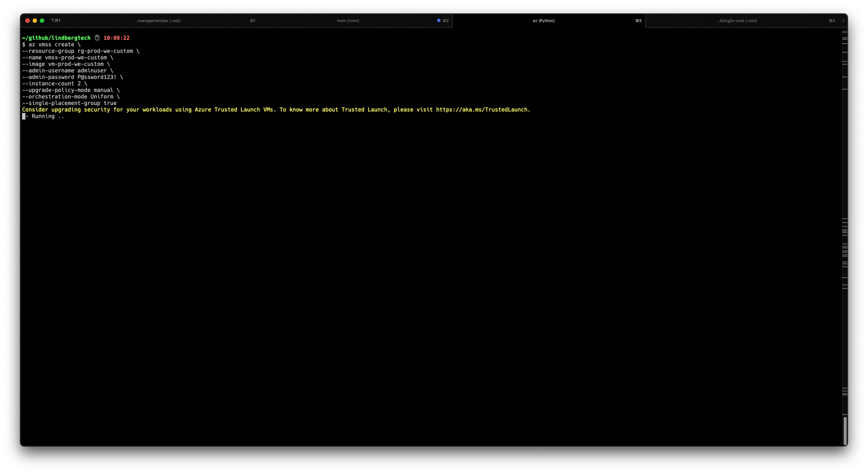Click the terminal cursor block before Running

(24, 116)
